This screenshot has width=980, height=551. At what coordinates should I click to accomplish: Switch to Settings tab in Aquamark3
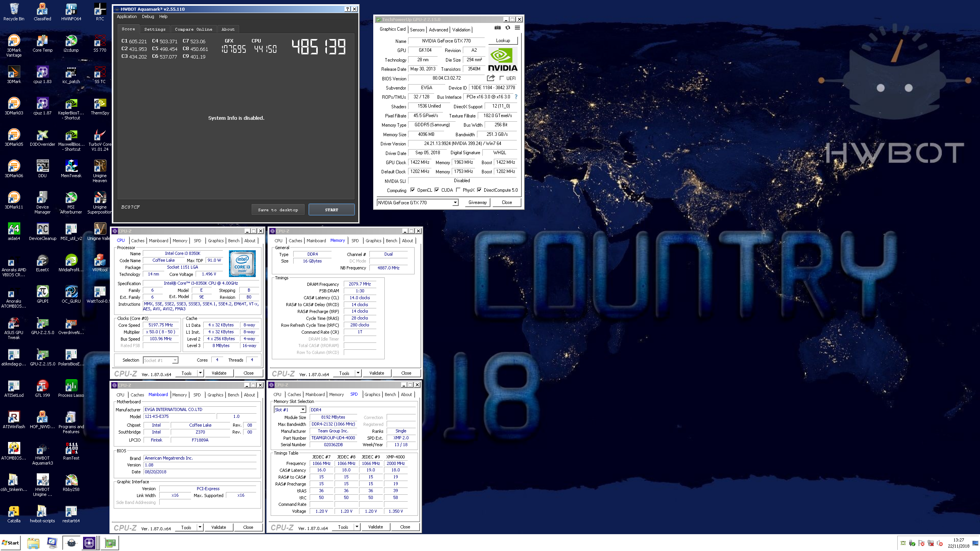(x=155, y=29)
